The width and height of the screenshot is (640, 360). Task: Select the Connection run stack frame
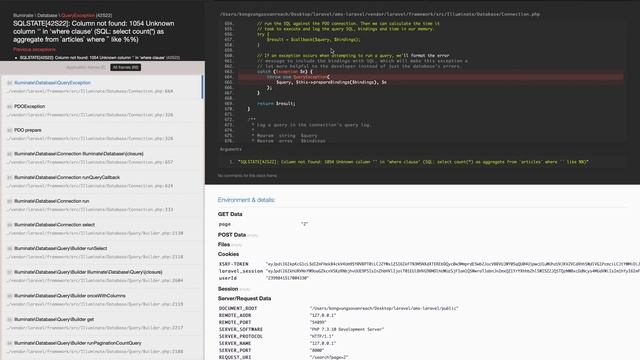tap(101, 205)
